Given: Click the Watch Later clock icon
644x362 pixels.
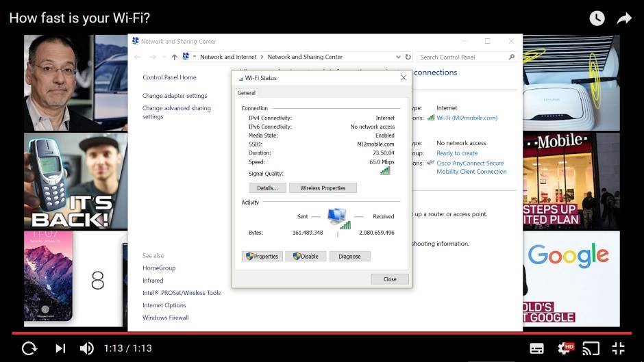Looking at the screenshot, I should coord(597,18).
